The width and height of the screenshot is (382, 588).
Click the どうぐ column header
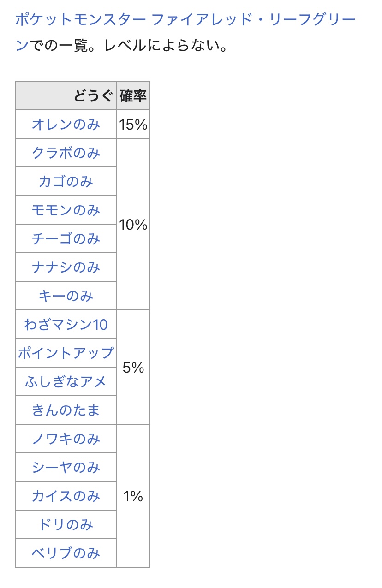click(x=92, y=96)
